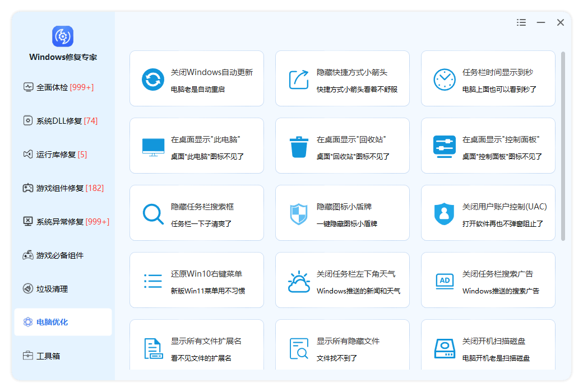Choose the 在桌面显示"此电脑" title
The height and width of the screenshot is (392, 583).
click(205, 139)
